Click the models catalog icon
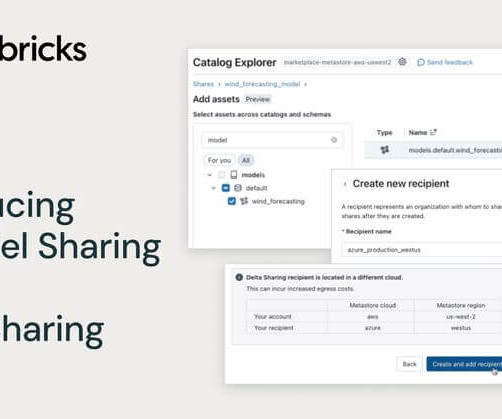 click(x=234, y=175)
